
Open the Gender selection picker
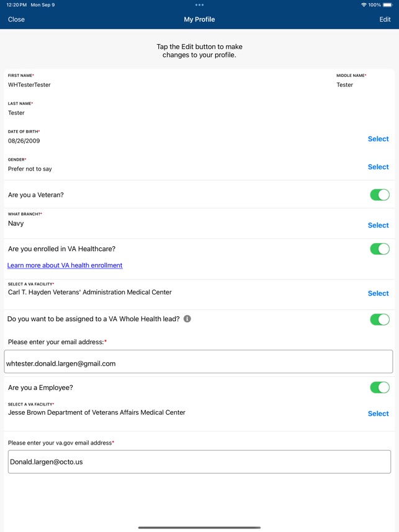coord(378,167)
